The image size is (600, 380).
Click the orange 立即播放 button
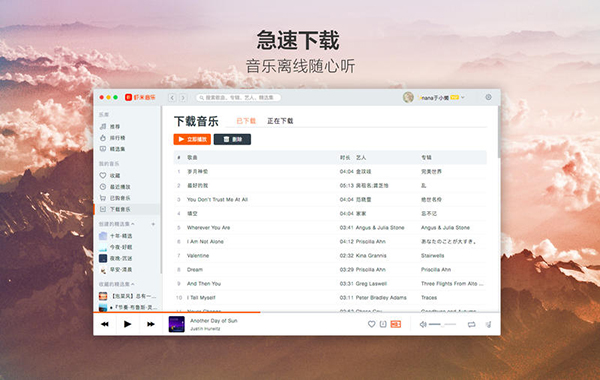coord(192,139)
